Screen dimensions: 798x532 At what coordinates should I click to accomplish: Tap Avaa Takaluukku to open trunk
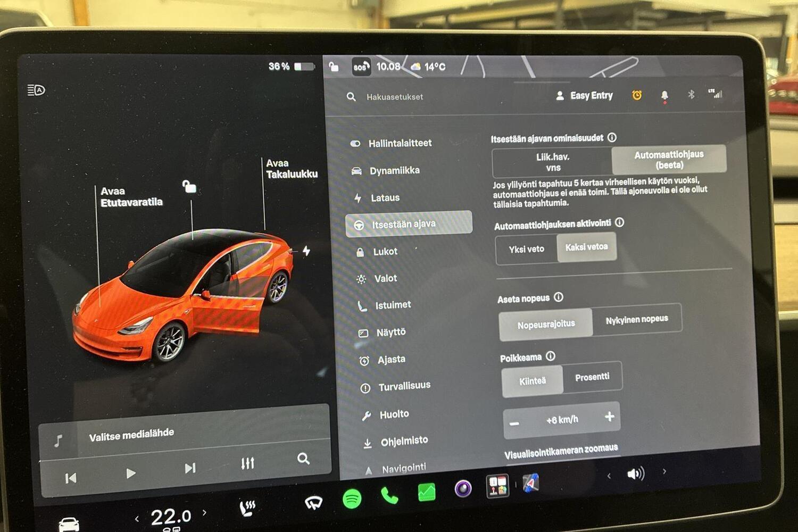tap(292, 169)
